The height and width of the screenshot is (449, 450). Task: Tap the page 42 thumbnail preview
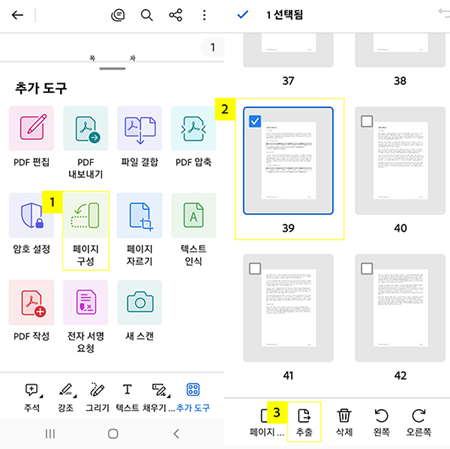400,308
